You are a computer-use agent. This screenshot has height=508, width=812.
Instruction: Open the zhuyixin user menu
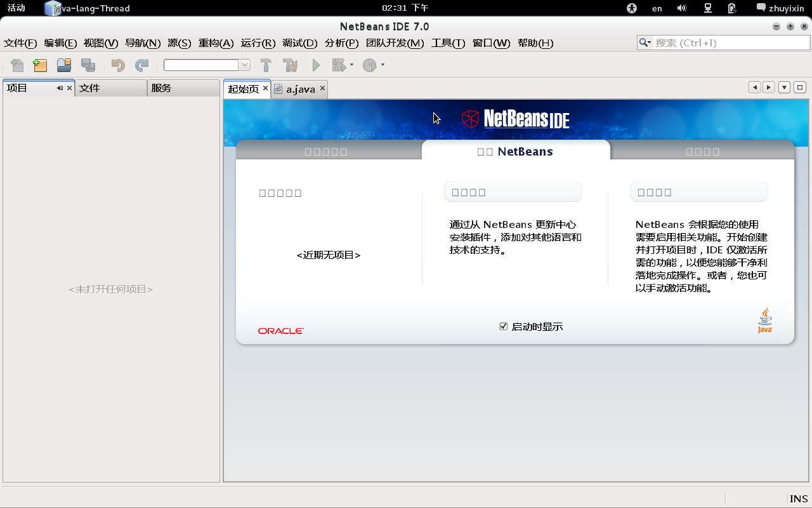780,8
